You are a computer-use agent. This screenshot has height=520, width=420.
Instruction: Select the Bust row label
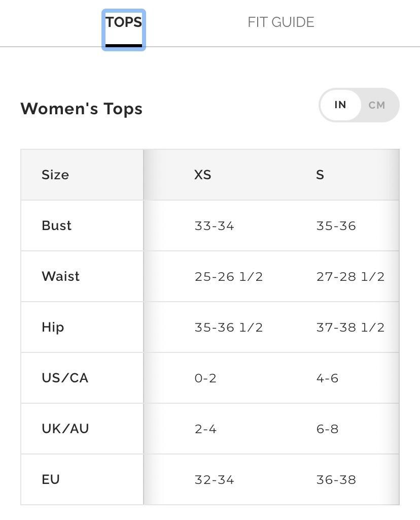pyautogui.click(x=56, y=225)
